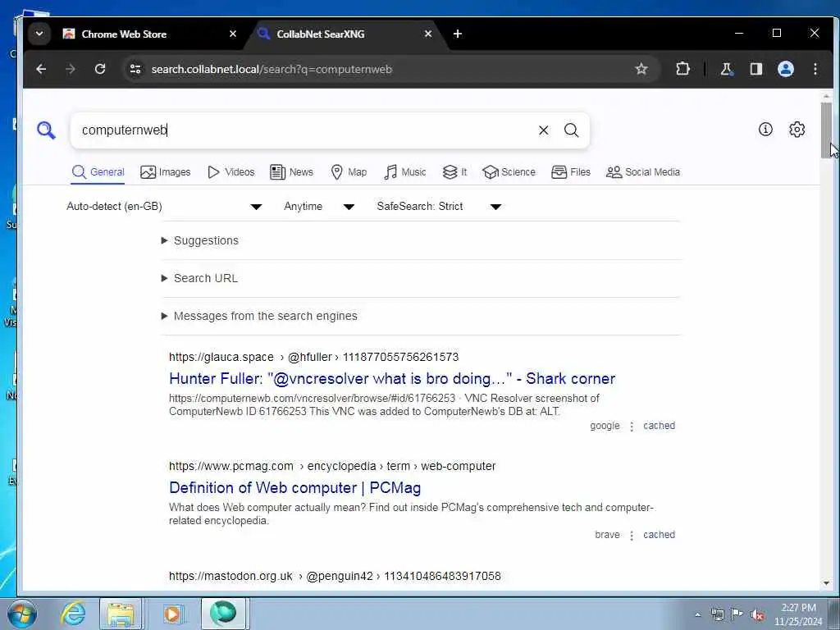
Task: Open Windows Media Player taskbar icon
Action: (x=172, y=614)
